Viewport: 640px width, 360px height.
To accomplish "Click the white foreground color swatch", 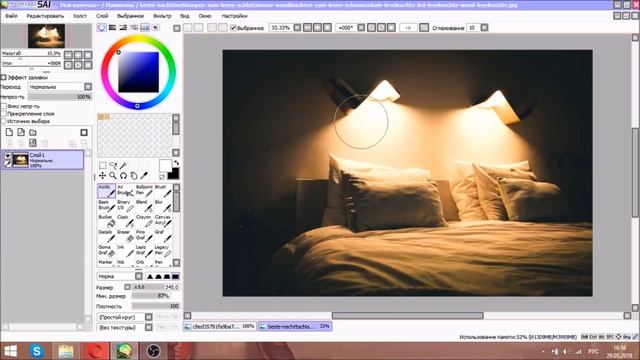I will (x=164, y=166).
